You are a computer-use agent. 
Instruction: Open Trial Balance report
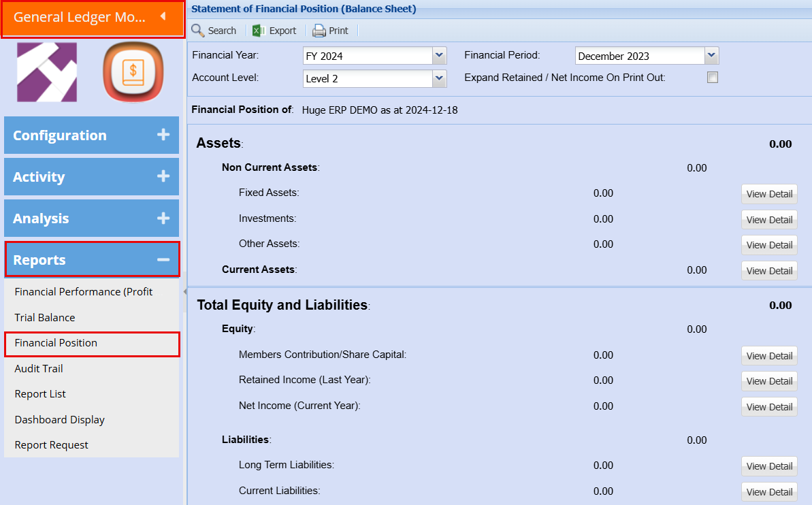pos(45,317)
